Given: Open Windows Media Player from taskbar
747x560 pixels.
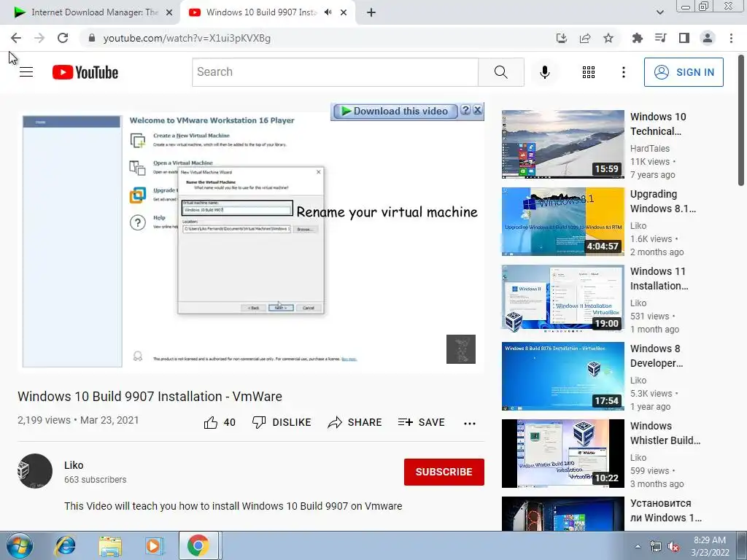Looking at the screenshot, I should 154,545.
